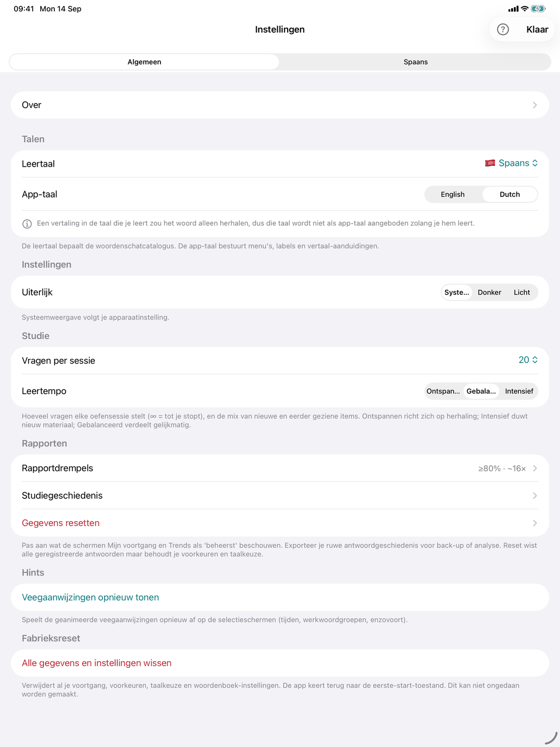Viewport: 560px width, 747px height.
Task: Check the battery icon in status bar
Action: pyautogui.click(x=538, y=9)
